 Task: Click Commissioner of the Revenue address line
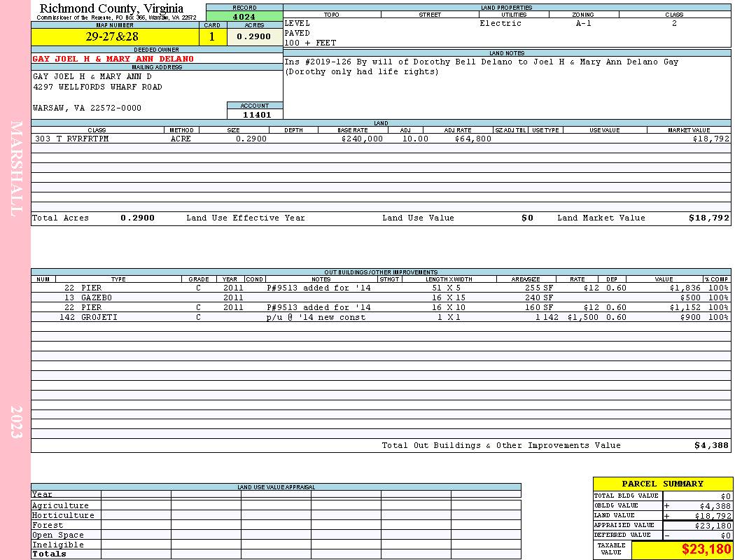pyautogui.click(x=116, y=17)
